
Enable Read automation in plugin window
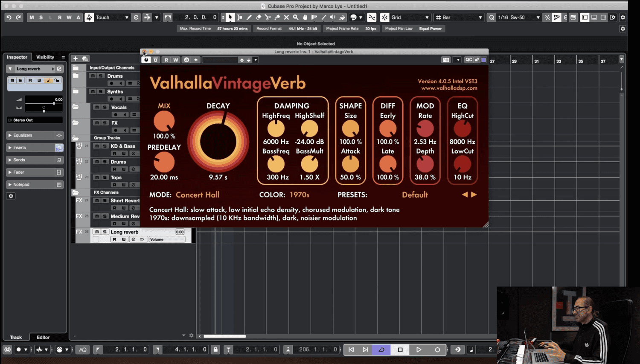[166, 60]
